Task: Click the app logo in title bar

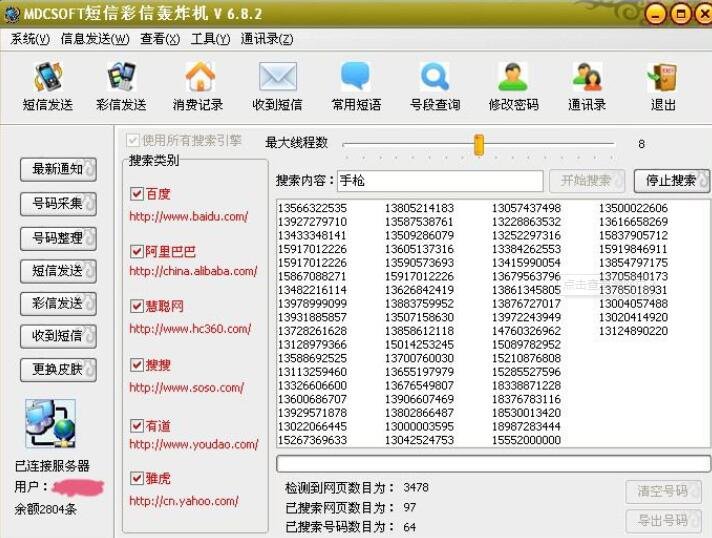Action: (12, 14)
